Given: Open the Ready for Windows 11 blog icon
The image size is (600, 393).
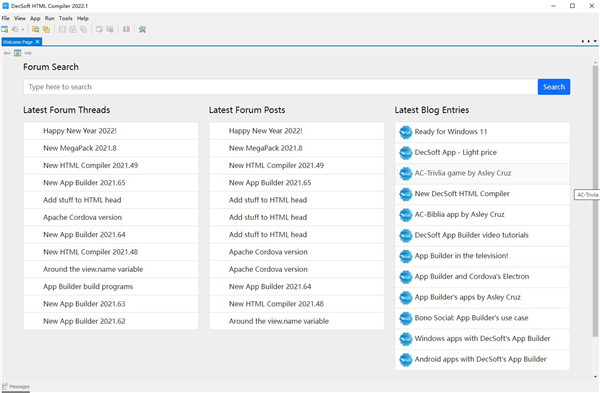Looking at the screenshot, I should [x=406, y=132].
